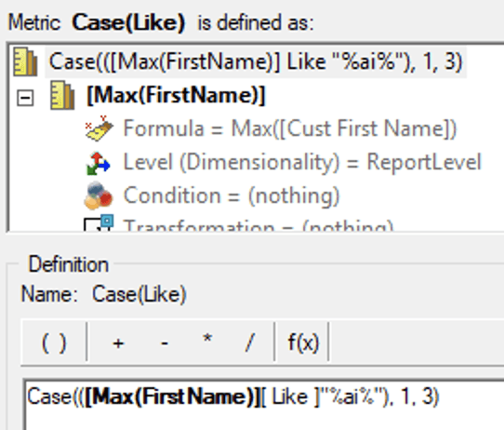Click inside the metric definition text box
Viewport: 504px width, 430px height.
(x=263, y=405)
